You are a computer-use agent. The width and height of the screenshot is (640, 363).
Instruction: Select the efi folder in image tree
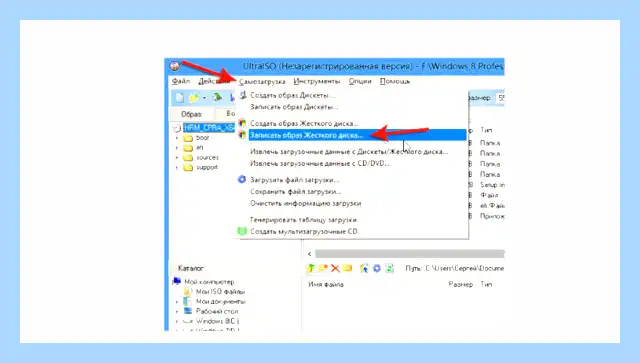click(200, 147)
